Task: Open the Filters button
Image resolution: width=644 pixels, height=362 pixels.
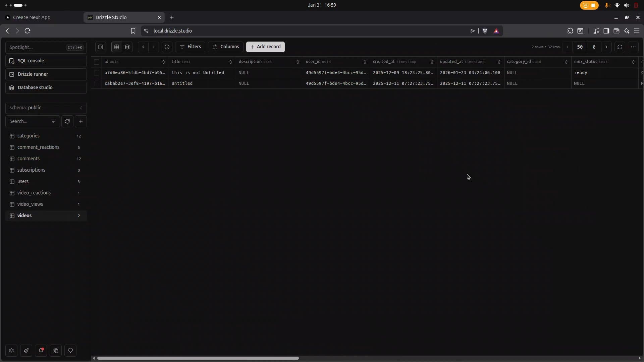Action: [x=190, y=47]
